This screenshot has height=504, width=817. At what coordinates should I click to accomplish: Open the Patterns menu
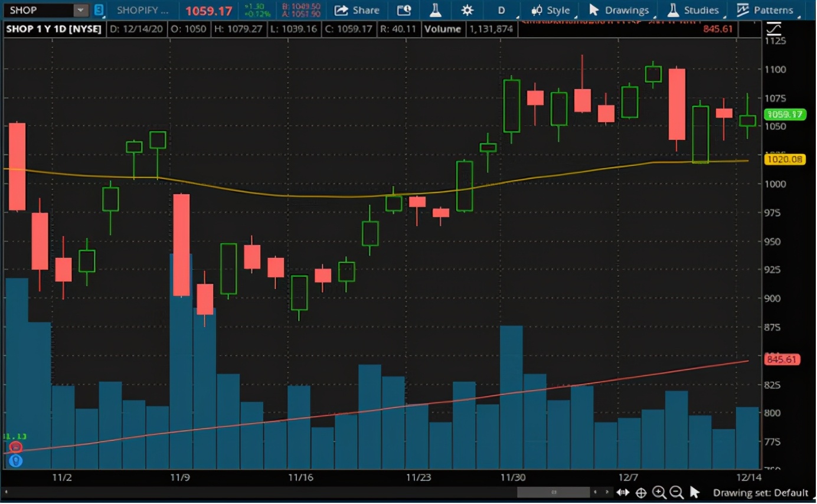pyautogui.click(x=765, y=10)
